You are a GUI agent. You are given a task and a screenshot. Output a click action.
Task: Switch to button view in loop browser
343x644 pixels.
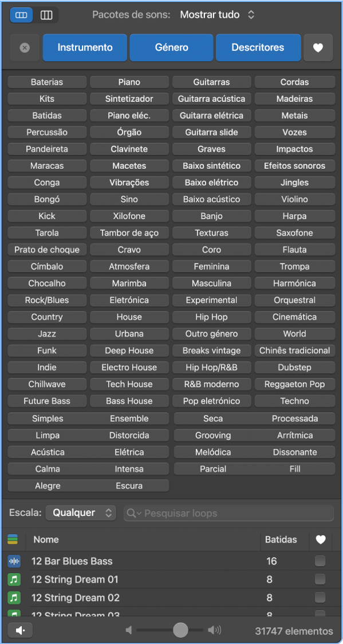click(x=21, y=14)
